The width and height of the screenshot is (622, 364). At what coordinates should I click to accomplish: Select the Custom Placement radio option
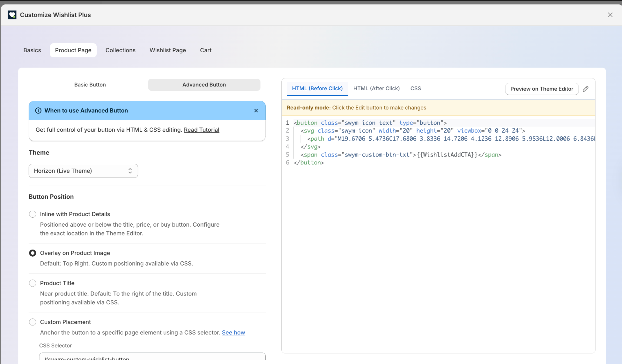[33, 322]
